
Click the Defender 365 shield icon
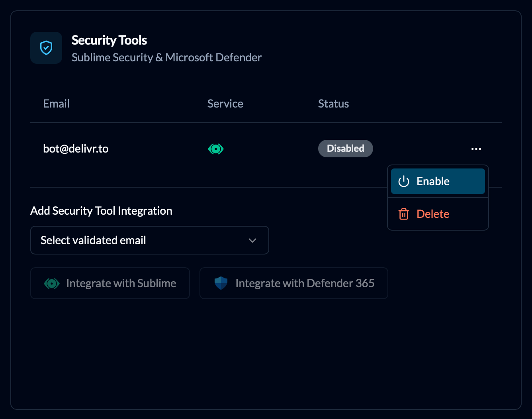(x=221, y=283)
